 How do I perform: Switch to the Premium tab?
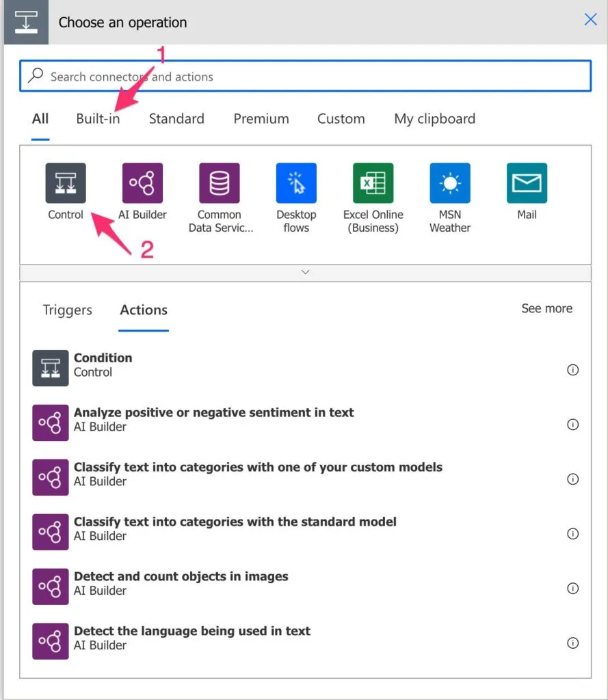[x=261, y=119]
